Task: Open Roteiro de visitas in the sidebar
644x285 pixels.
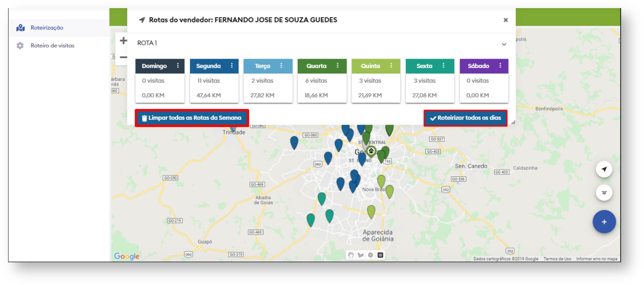Action: (52, 46)
